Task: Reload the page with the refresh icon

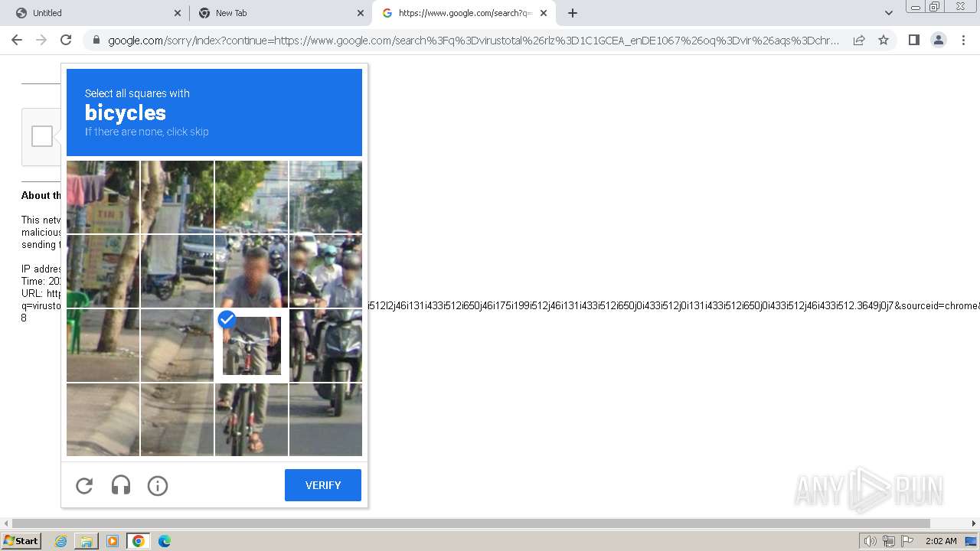Action: tap(66, 40)
